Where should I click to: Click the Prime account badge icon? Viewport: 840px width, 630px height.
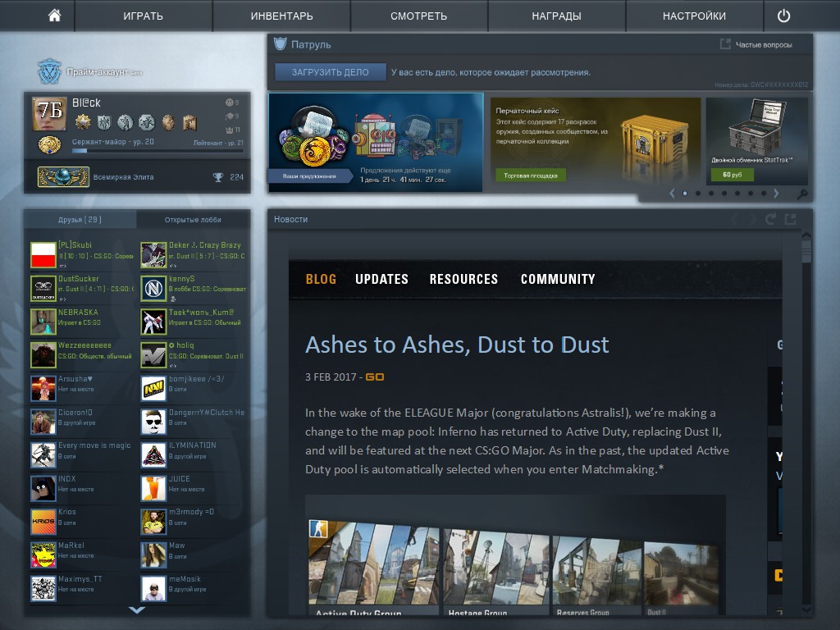(49, 71)
